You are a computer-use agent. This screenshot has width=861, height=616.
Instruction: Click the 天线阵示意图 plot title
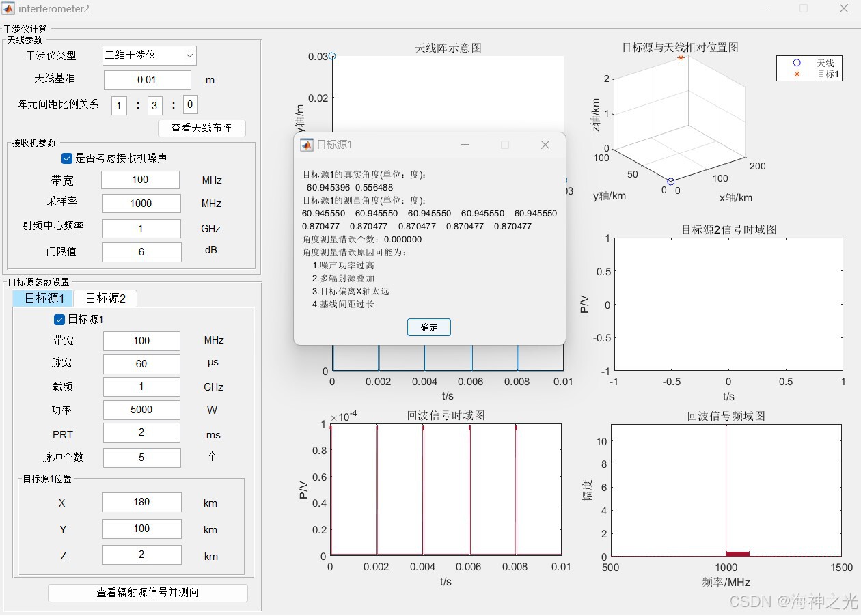point(448,48)
